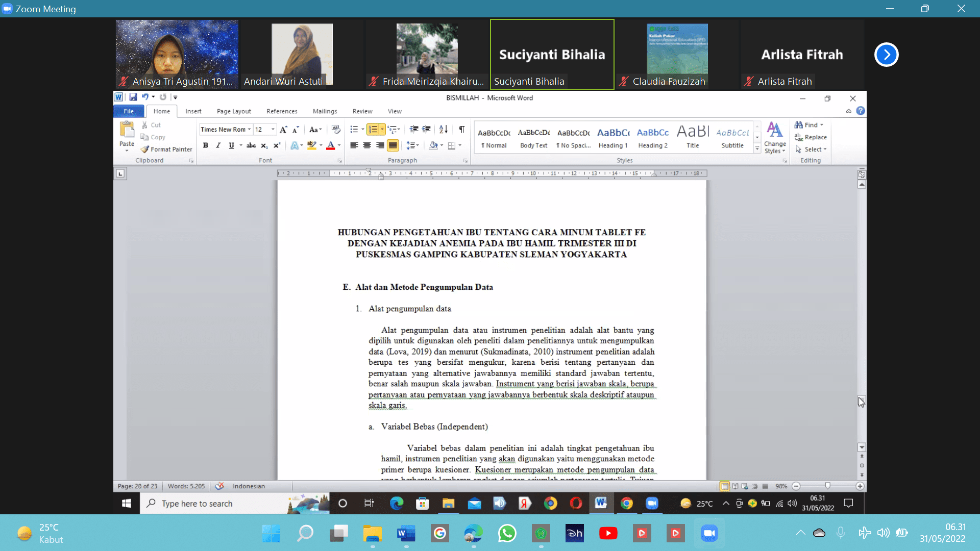The height and width of the screenshot is (551, 980).
Task: Click the Replace icon in Editing group
Action: (811, 137)
